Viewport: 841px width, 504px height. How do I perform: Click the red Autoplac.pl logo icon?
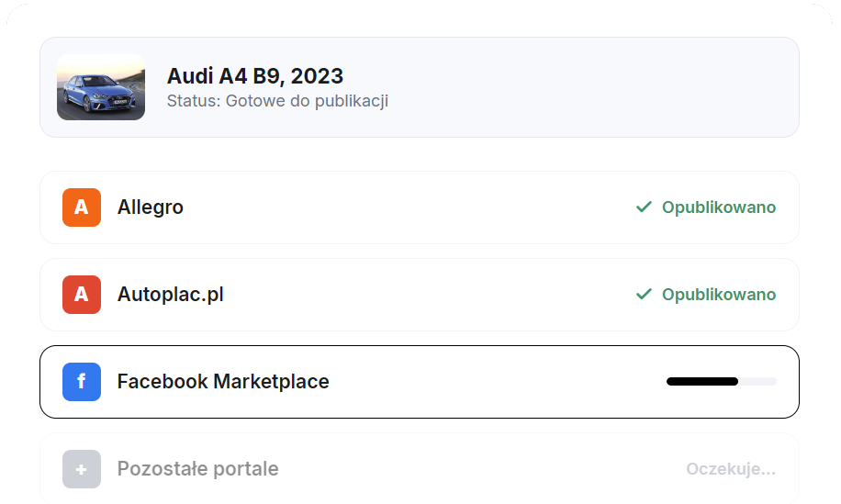click(x=82, y=295)
